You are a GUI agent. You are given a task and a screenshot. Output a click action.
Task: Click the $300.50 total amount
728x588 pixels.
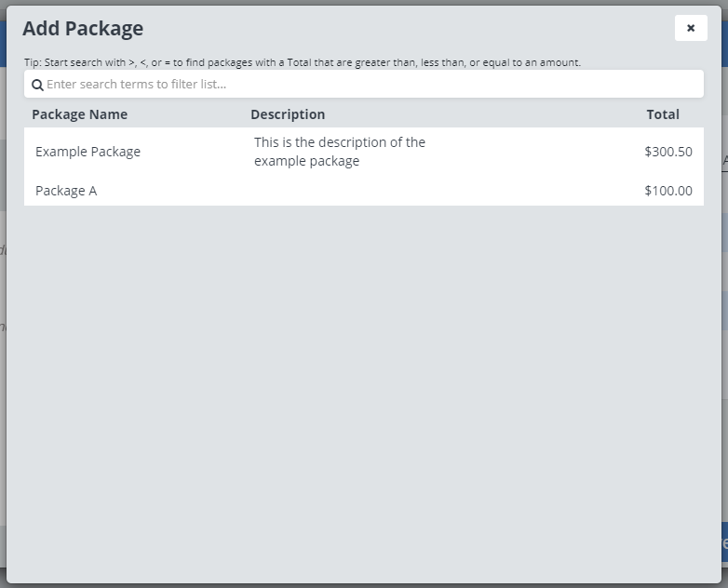click(x=667, y=152)
